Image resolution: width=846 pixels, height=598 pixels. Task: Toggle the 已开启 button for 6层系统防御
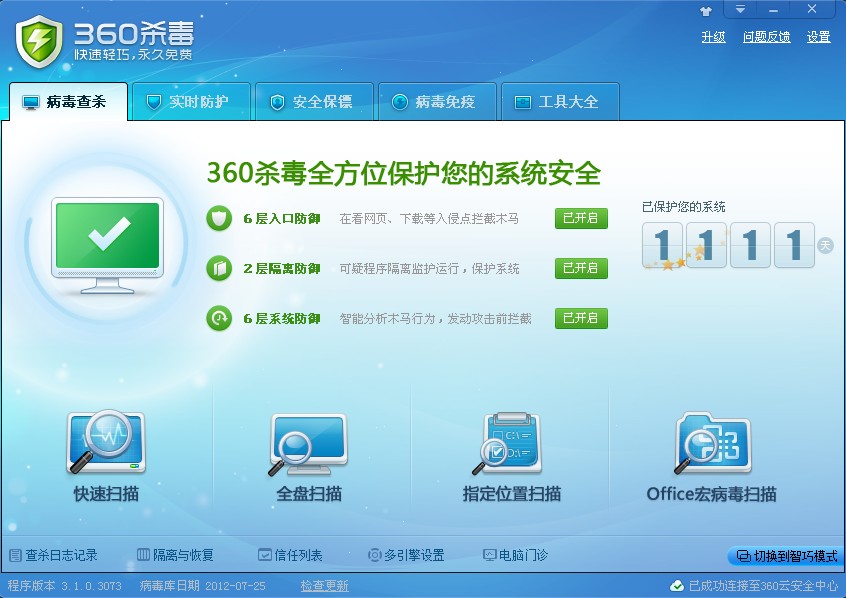581,318
